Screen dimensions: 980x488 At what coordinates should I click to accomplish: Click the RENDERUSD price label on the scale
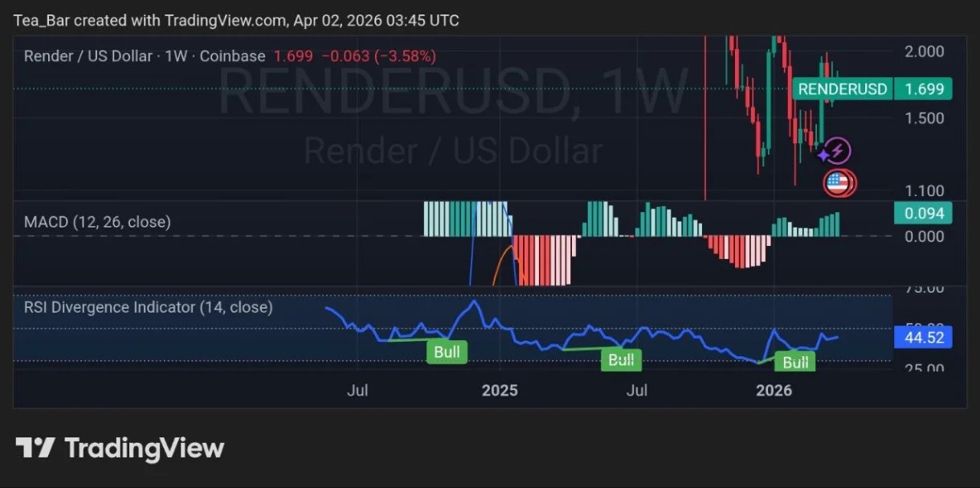pyautogui.click(x=842, y=89)
